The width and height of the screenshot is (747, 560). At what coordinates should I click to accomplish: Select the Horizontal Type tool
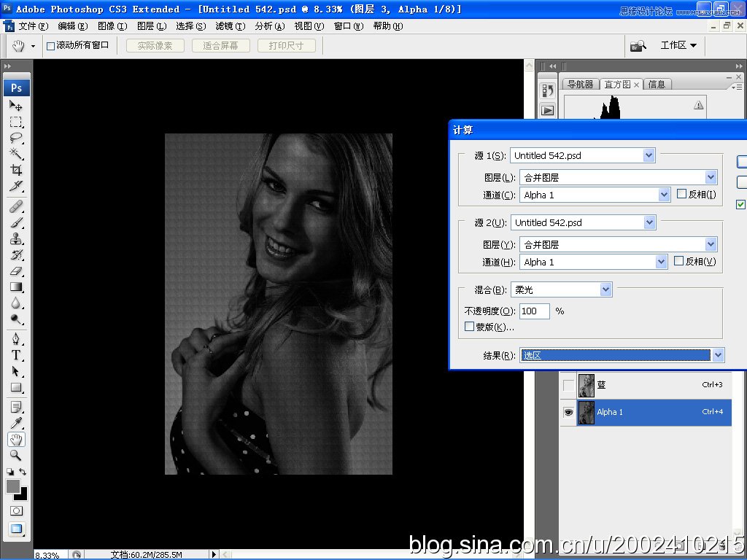click(16, 355)
